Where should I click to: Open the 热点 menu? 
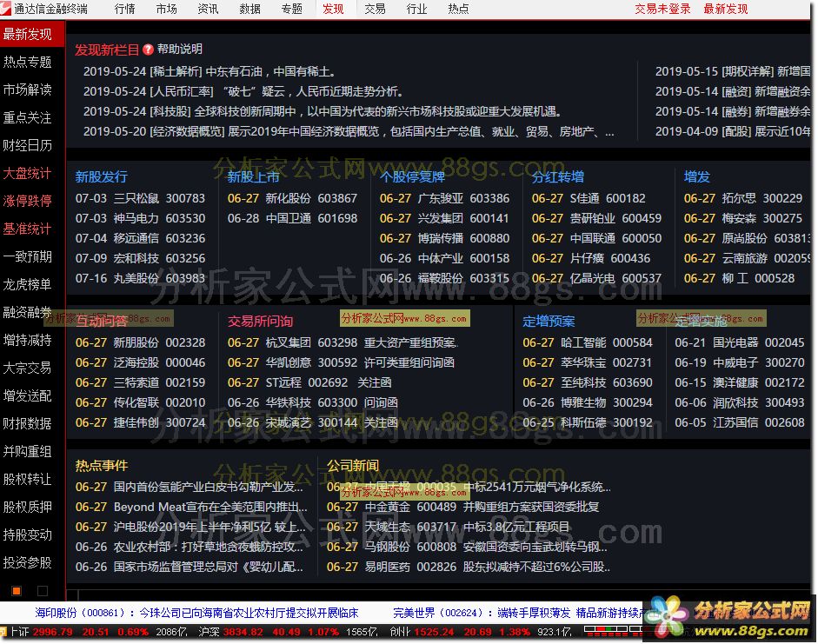(x=459, y=9)
